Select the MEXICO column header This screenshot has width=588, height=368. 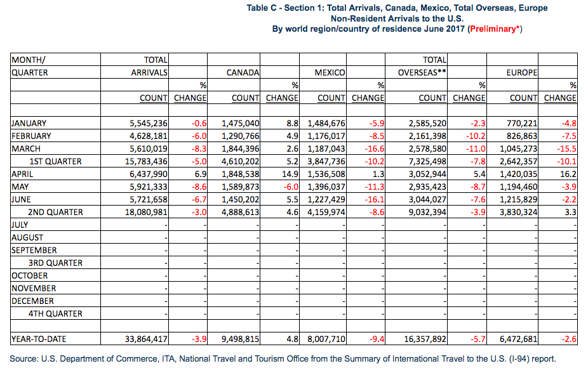coord(330,72)
